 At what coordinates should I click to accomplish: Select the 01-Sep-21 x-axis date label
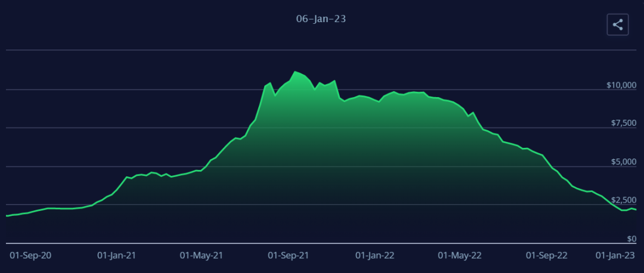(288, 255)
